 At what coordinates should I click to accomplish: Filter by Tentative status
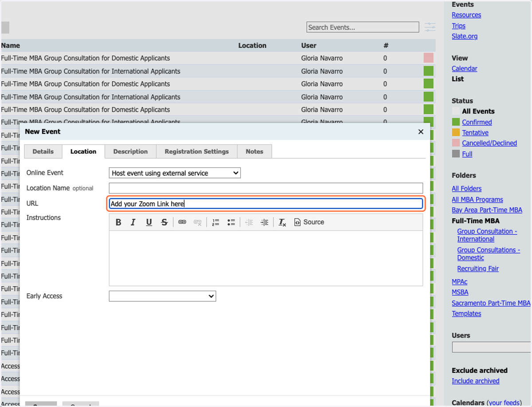point(475,133)
